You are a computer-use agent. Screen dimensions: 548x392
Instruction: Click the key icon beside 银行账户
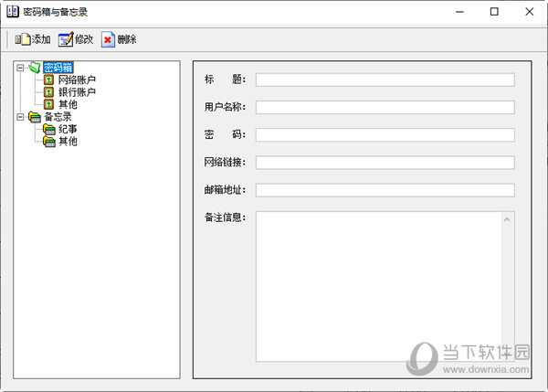tap(48, 92)
